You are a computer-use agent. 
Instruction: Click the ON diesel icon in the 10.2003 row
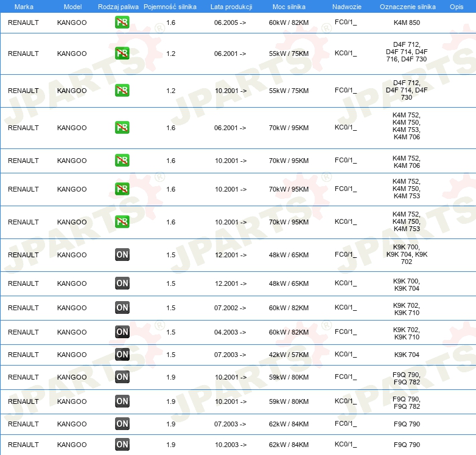pyautogui.click(x=122, y=445)
